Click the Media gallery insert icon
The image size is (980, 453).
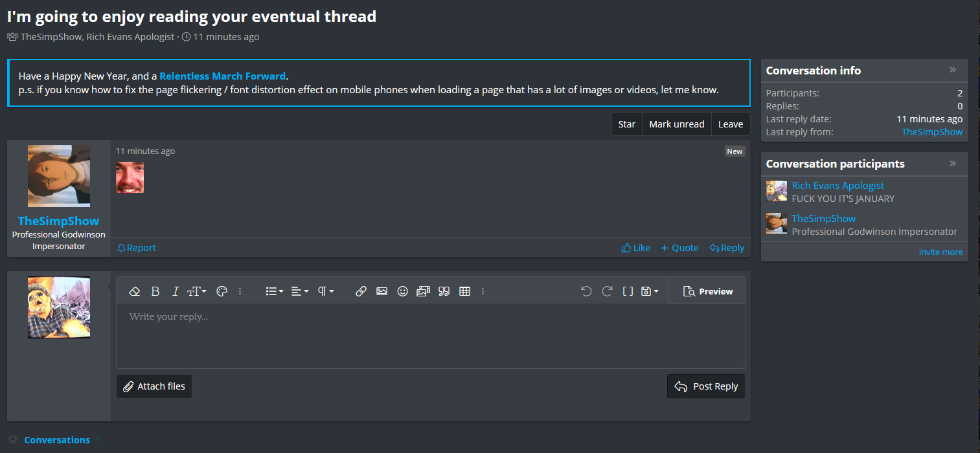point(423,291)
